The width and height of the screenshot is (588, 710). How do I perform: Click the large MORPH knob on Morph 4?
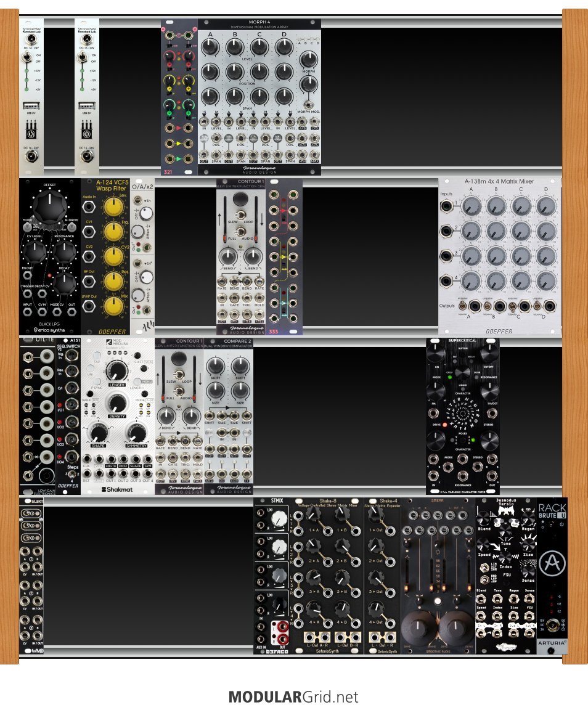308,60
